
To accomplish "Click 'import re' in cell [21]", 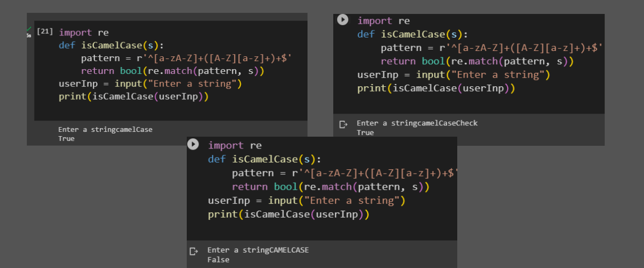I will tap(84, 32).
